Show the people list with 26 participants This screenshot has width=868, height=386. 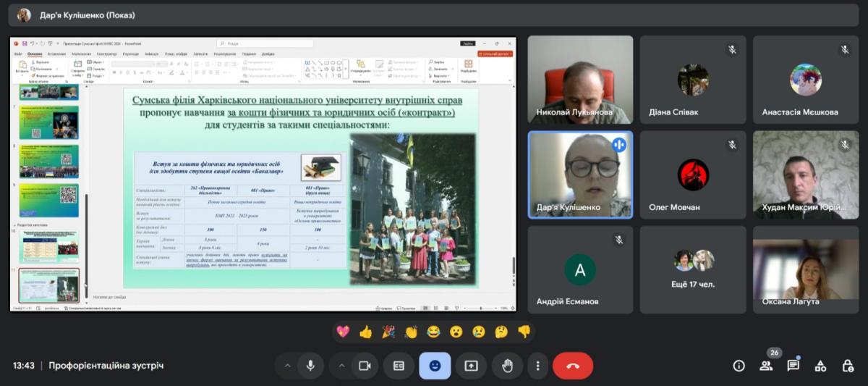point(766,366)
